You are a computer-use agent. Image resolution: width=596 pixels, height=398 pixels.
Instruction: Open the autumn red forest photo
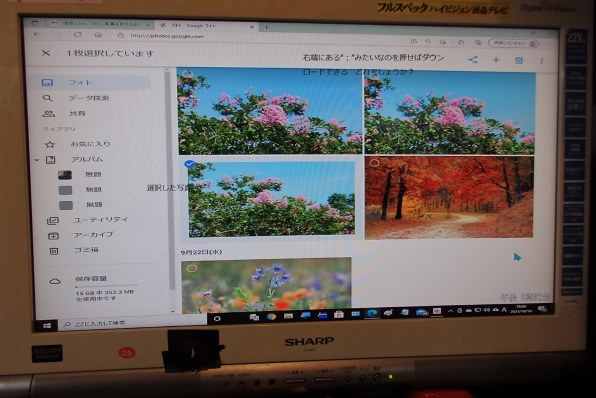(x=449, y=198)
